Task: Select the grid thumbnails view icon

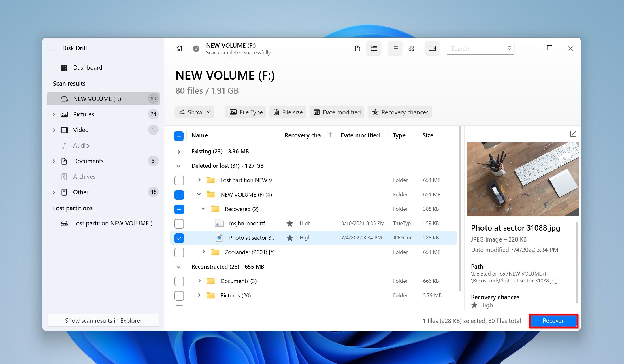Action: pyautogui.click(x=411, y=48)
